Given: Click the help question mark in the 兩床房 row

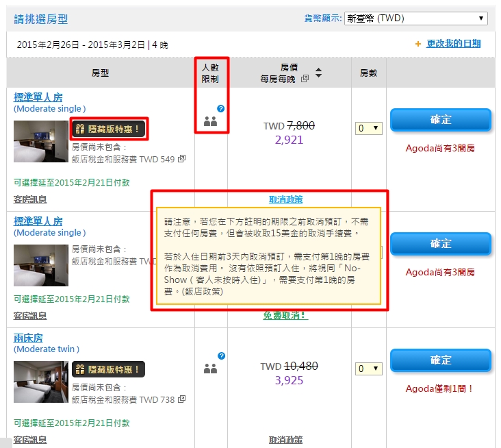Looking at the screenshot, I should click(x=221, y=356).
